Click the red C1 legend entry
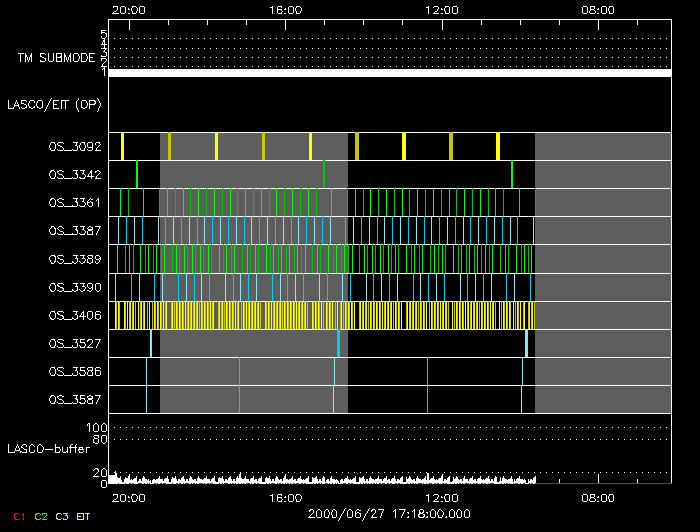 click(18, 516)
